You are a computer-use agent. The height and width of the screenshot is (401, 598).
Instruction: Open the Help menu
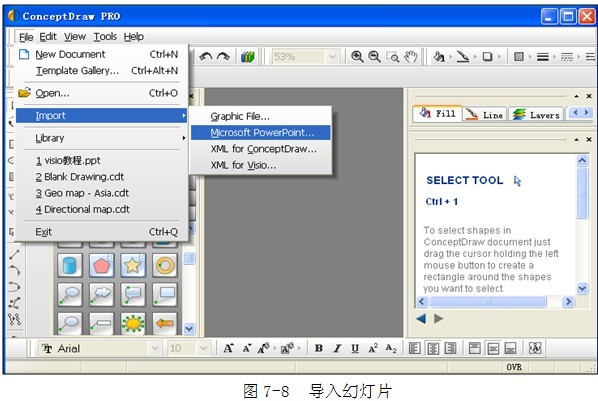tap(133, 37)
